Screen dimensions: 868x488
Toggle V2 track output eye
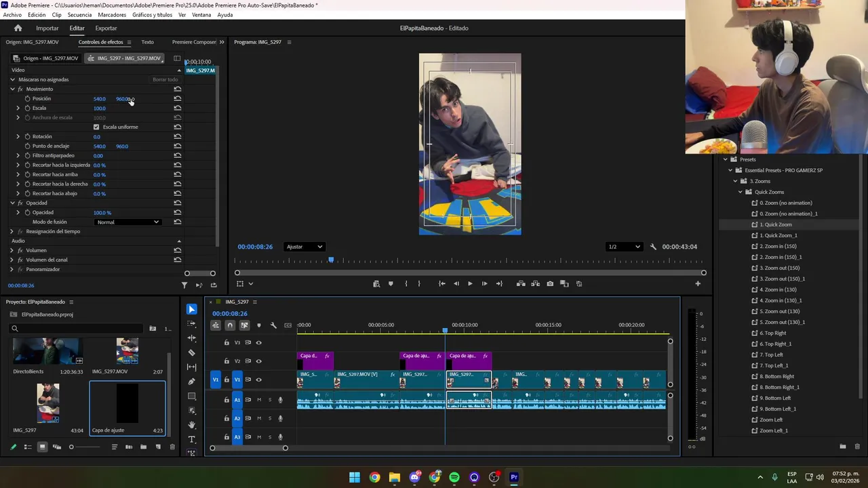[x=258, y=361]
